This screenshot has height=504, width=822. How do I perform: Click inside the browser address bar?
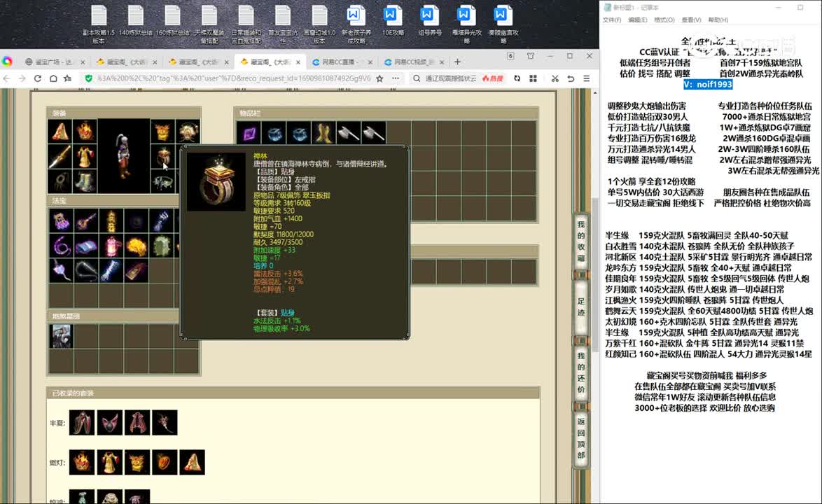(233, 78)
